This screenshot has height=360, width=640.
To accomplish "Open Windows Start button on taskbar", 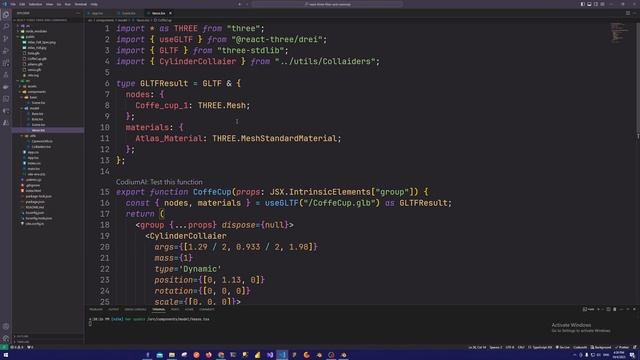I will [6, 355].
